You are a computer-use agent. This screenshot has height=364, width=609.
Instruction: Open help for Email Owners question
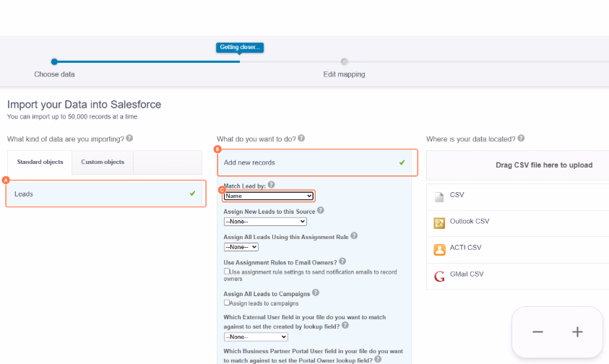pos(342,261)
